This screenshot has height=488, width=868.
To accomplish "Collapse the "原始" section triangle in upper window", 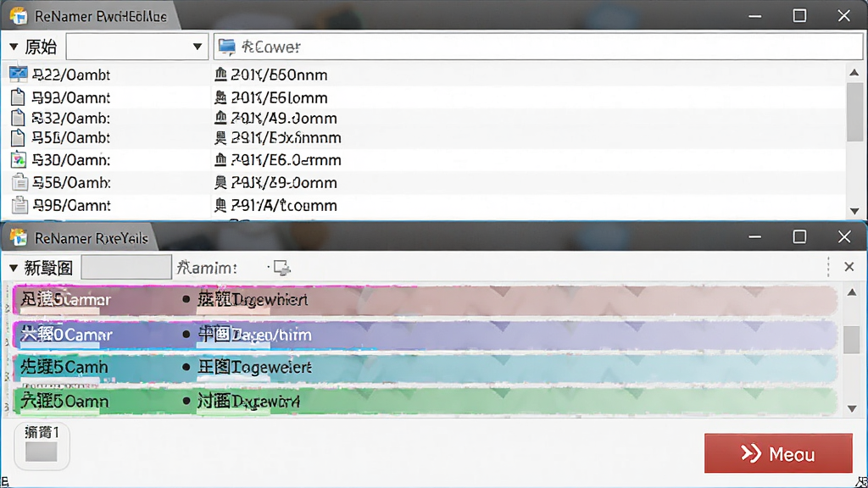I will pos(14,47).
